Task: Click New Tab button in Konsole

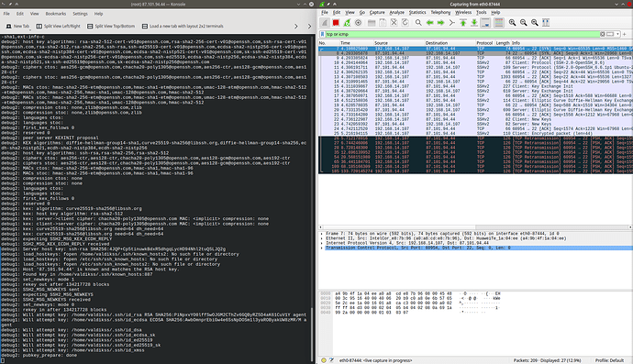Action: pyautogui.click(x=17, y=27)
